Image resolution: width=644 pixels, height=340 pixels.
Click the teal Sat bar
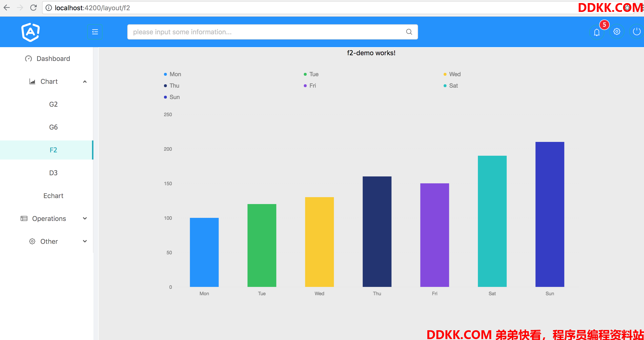tap(492, 221)
